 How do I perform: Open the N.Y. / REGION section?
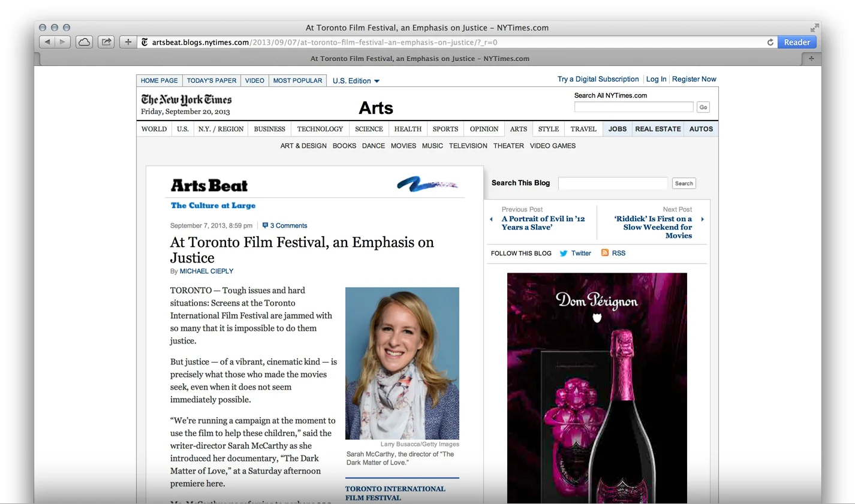coord(221,129)
